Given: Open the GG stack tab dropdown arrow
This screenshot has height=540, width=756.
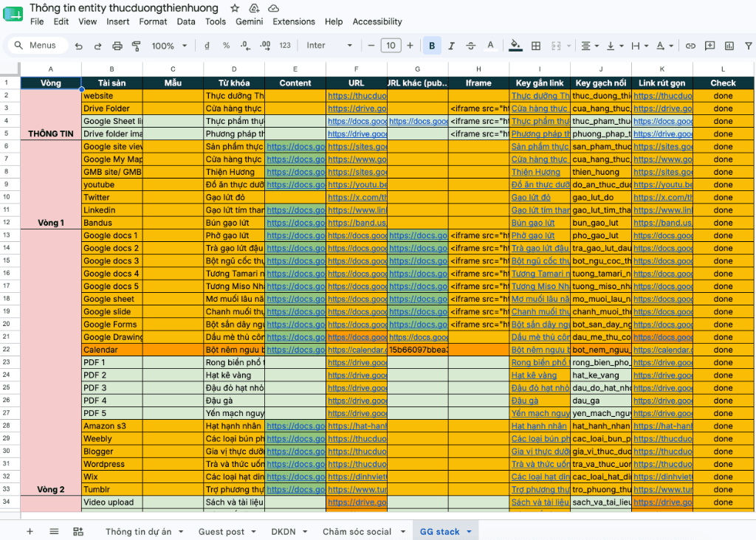Looking at the screenshot, I should coord(469,532).
